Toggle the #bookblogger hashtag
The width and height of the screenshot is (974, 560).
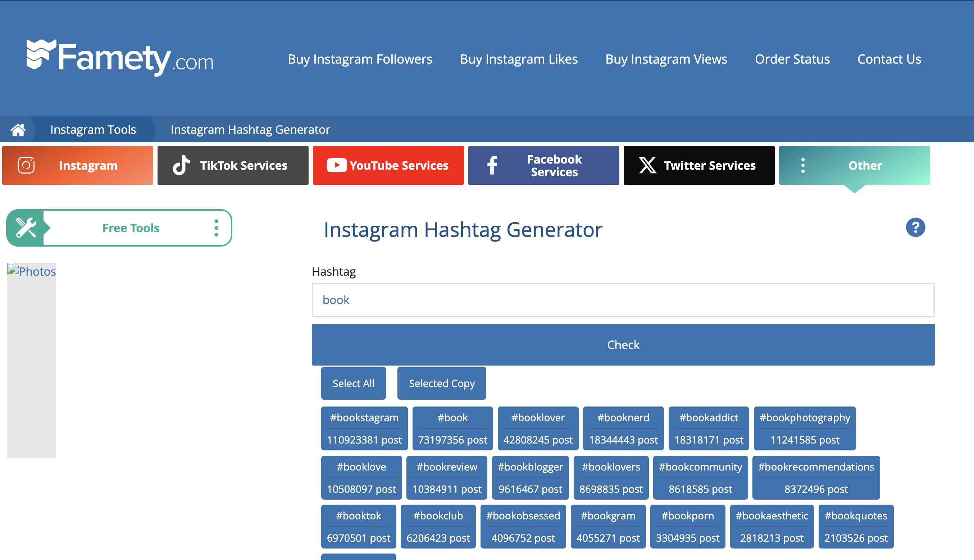[x=530, y=478]
